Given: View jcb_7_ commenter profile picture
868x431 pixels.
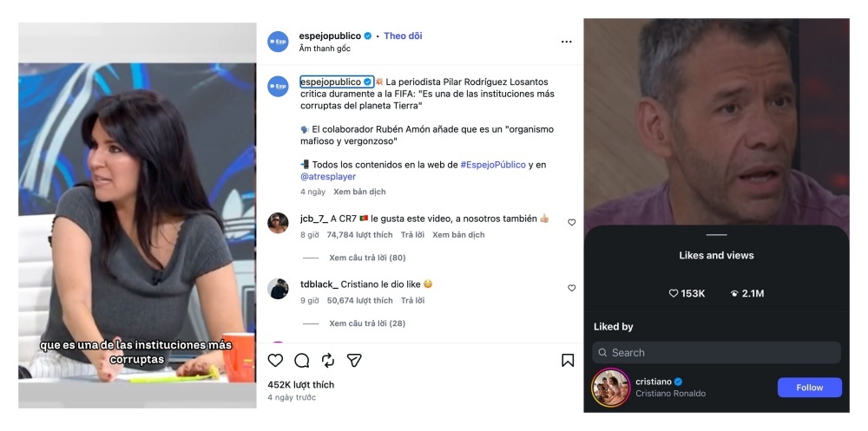Looking at the screenshot, I should point(278,223).
